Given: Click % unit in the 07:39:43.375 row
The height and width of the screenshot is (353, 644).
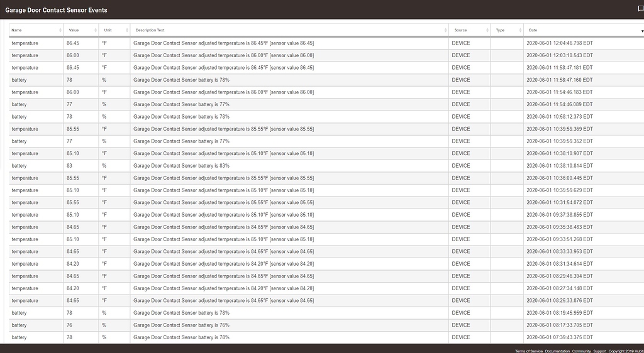Looking at the screenshot, I should 104,337.
